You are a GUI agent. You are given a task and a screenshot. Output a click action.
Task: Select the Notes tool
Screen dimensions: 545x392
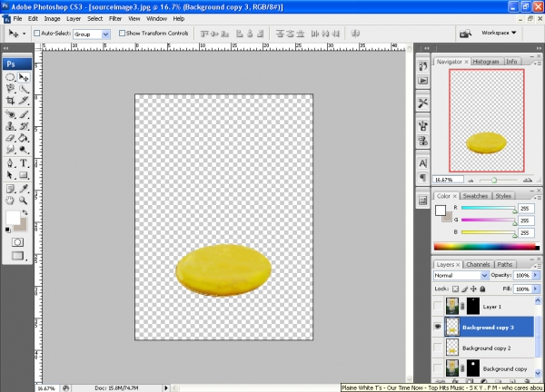[10, 189]
